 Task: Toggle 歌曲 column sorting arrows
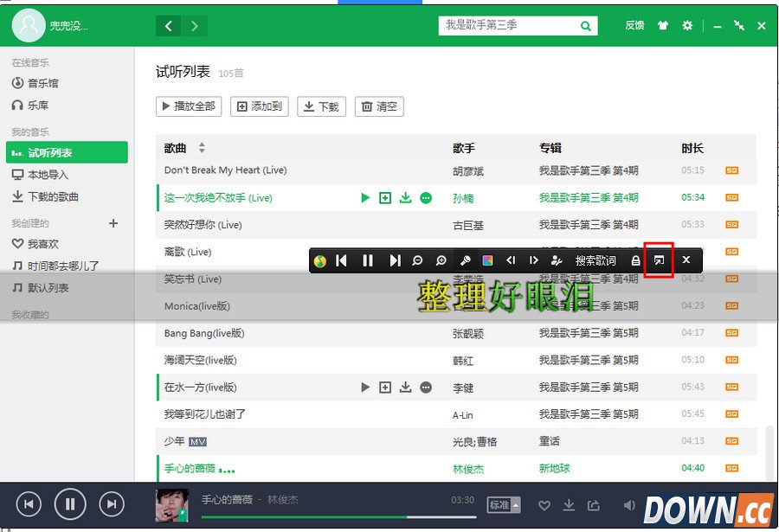coord(202,147)
